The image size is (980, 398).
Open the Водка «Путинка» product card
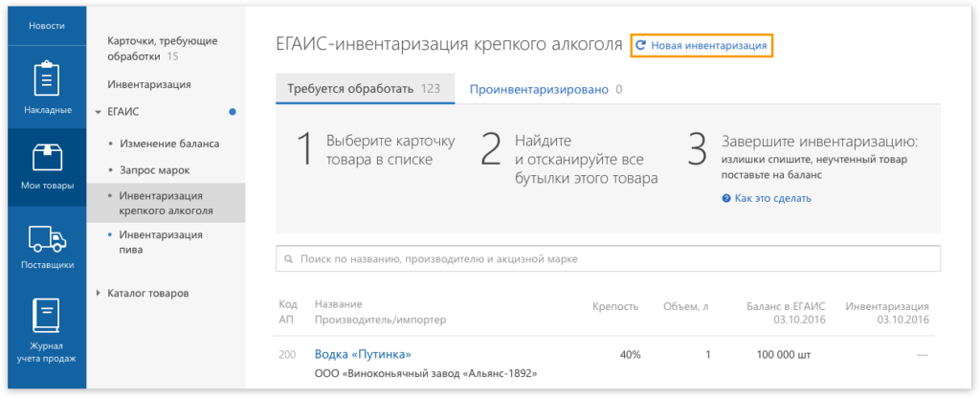click(363, 354)
